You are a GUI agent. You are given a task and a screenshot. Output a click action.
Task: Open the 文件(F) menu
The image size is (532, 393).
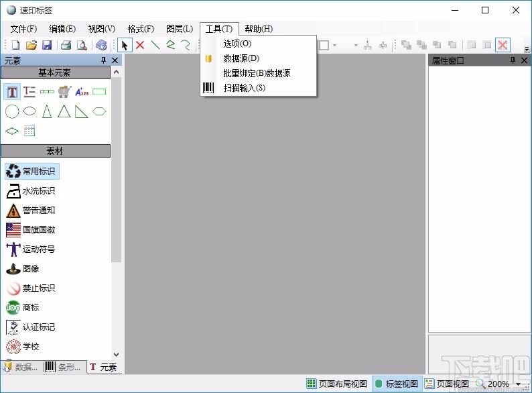click(23, 29)
